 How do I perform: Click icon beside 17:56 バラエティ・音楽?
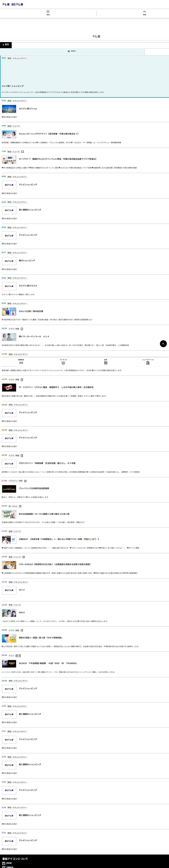click(25, 481)
